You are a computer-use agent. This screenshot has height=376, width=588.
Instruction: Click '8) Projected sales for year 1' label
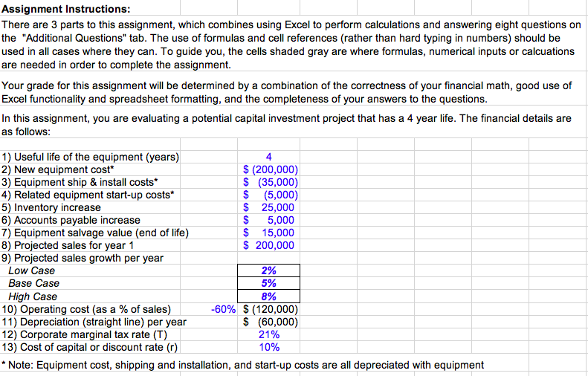(68, 245)
